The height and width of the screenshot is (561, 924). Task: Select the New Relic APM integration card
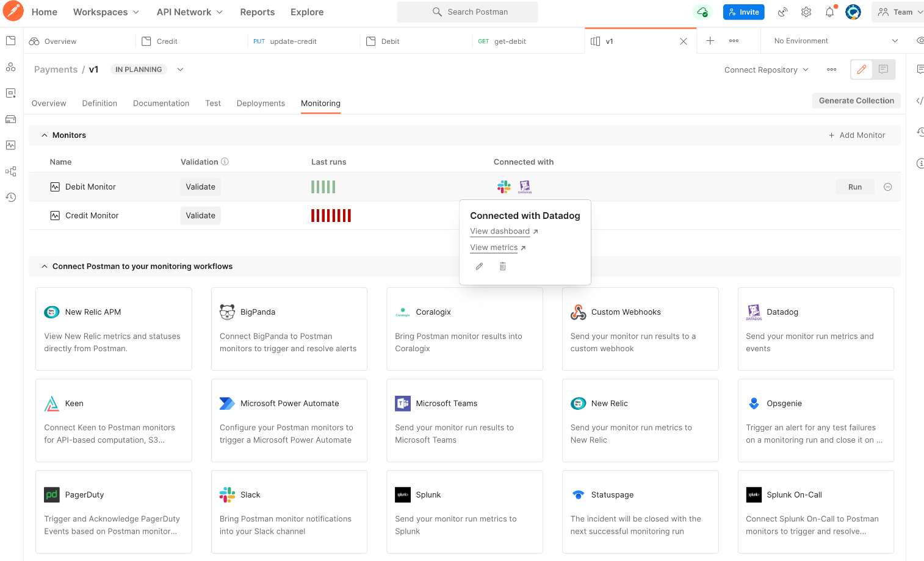click(x=114, y=329)
